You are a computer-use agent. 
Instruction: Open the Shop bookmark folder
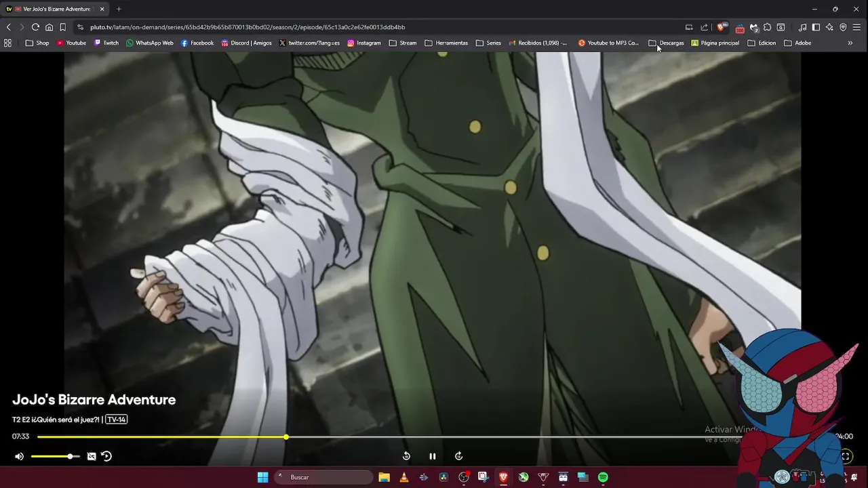[37, 43]
